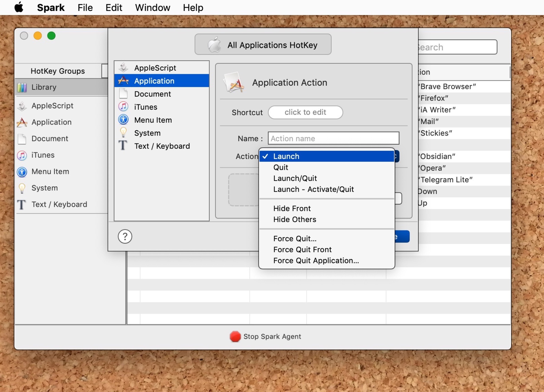Click the red Stop Spark Agent icon
This screenshot has height=392, width=544.
click(235, 336)
